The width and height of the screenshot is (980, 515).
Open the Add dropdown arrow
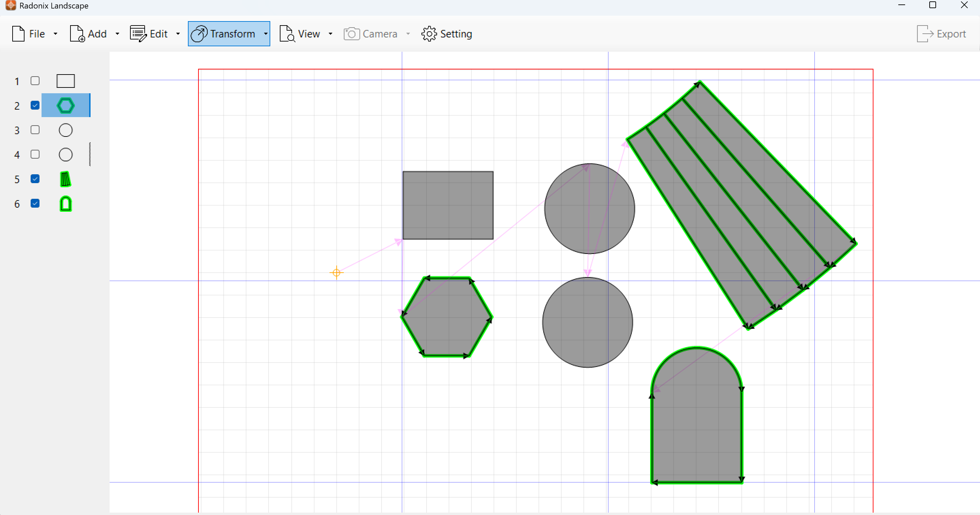pyautogui.click(x=117, y=34)
